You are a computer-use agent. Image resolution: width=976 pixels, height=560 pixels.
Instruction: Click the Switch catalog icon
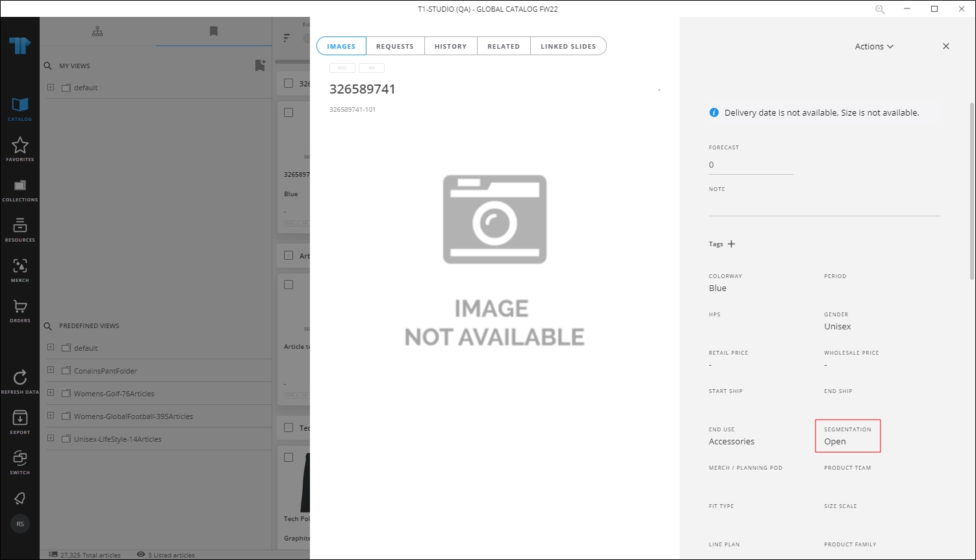point(19,459)
